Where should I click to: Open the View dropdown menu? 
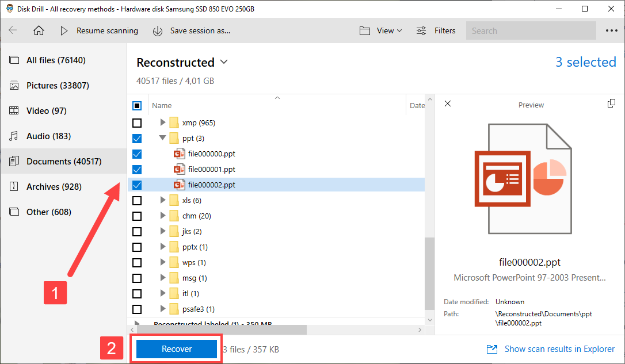pyautogui.click(x=390, y=30)
